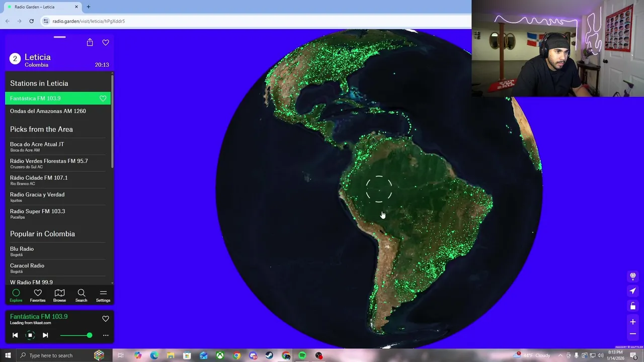Open a new browser tab
644x362 pixels.
[x=89, y=7]
